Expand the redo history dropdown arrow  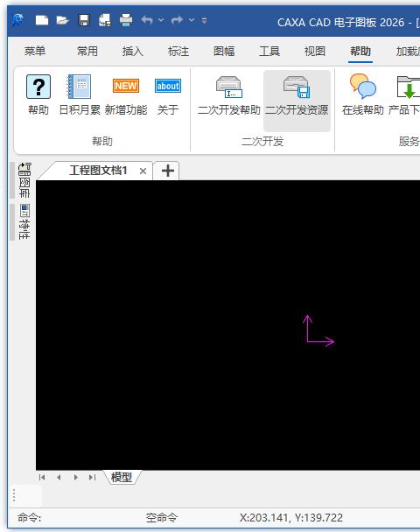pos(192,20)
